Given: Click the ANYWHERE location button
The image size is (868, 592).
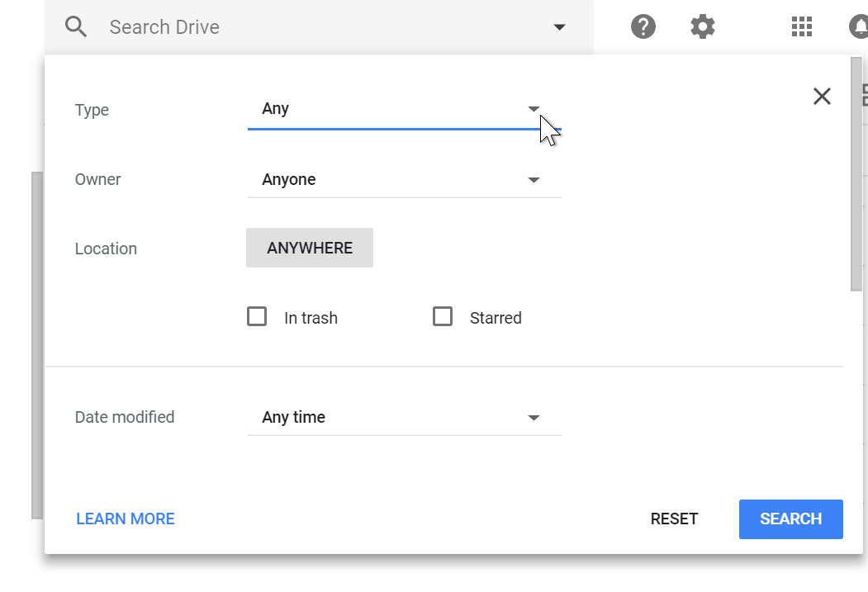Looking at the screenshot, I should coord(310,249).
